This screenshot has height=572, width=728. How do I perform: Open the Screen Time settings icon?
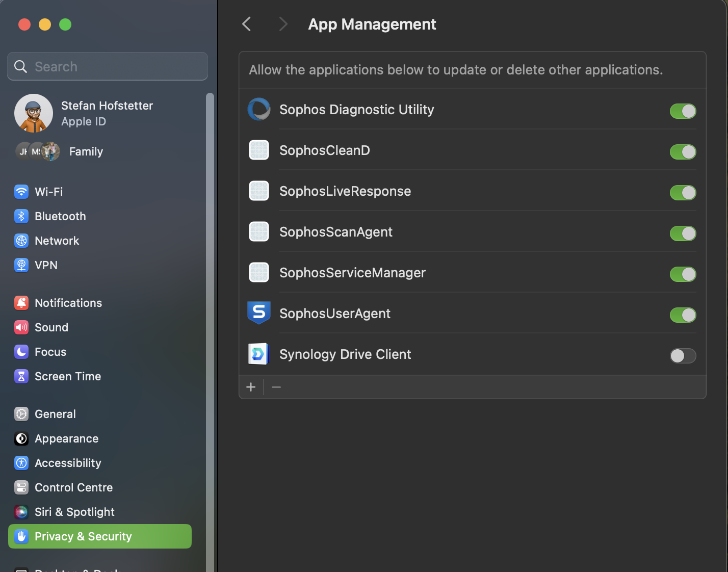click(21, 376)
